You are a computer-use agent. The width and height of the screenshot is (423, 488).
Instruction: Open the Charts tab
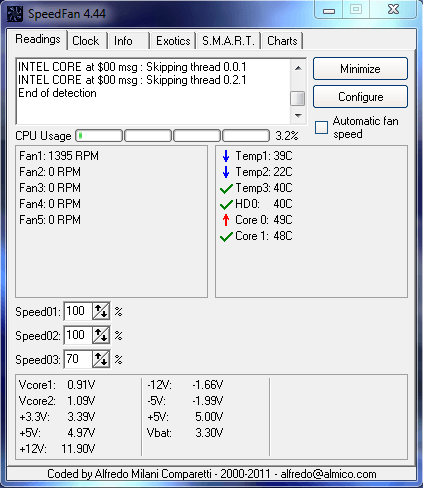click(x=282, y=41)
